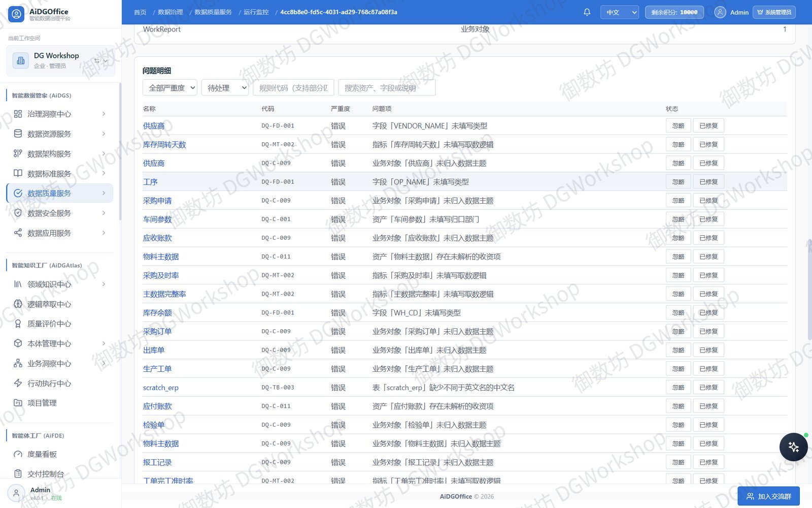This screenshot has width=812, height=508.
Task: Click the 逻辑萃取中心 brain icon
Action: click(x=18, y=304)
